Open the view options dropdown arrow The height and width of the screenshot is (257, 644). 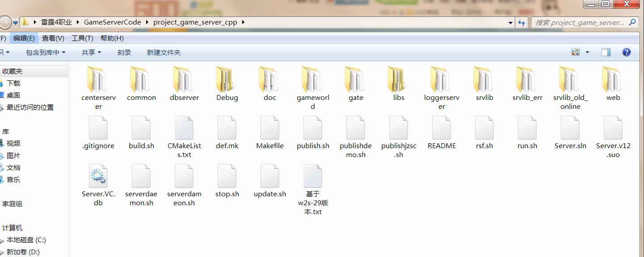[587, 52]
